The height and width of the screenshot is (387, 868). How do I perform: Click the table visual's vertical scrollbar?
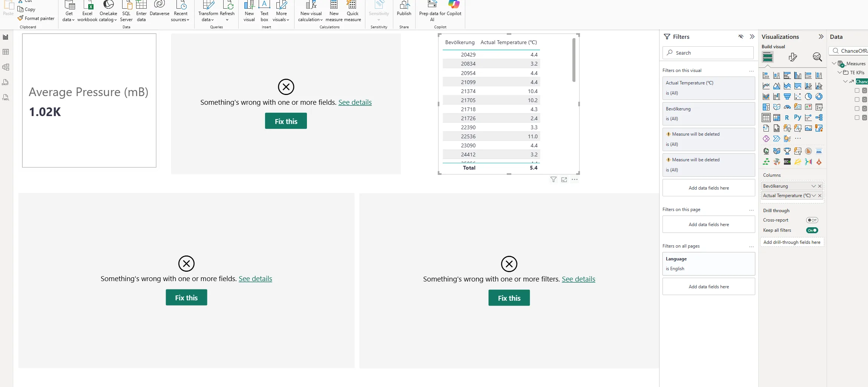pyautogui.click(x=574, y=60)
